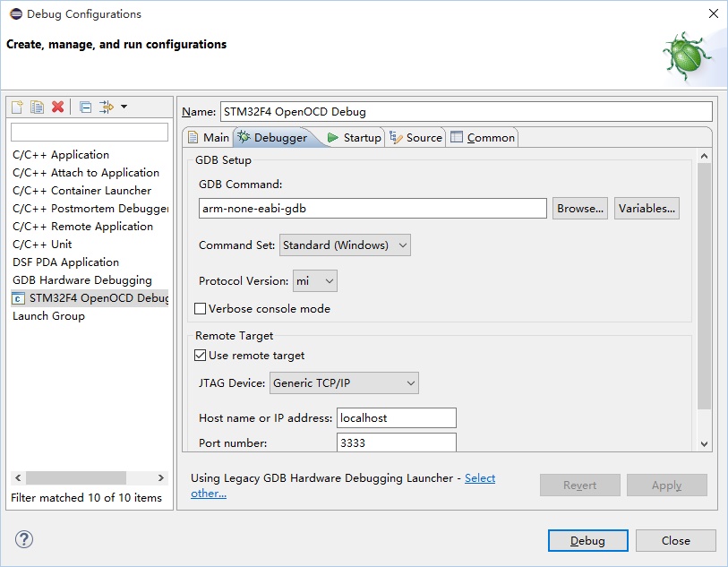Click the filter launch configurations icon
The width and height of the screenshot is (728, 567).
pos(107,107)
